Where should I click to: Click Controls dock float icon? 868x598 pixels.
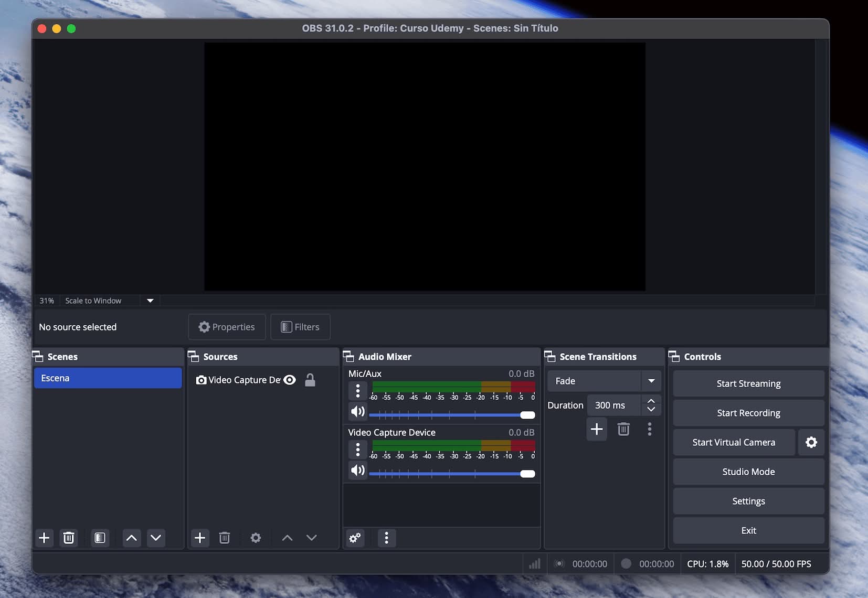[674, 357]
